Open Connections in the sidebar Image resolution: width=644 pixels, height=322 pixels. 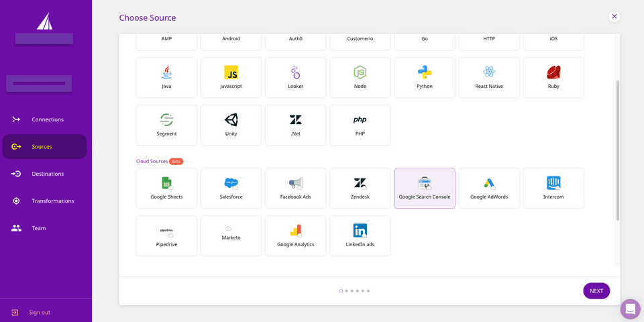47,119
